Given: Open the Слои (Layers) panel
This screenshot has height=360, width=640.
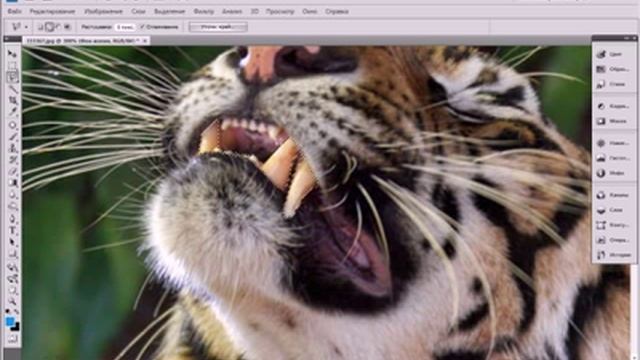Looking at the screenshot, I should pos(613,210).
